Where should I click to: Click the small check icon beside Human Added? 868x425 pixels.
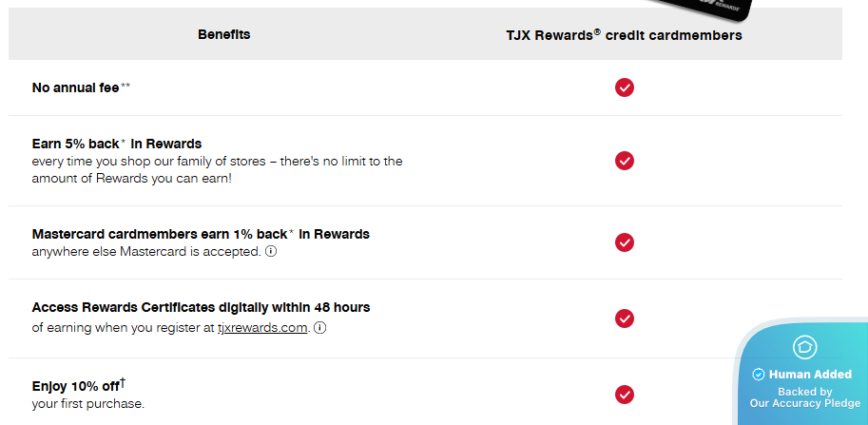[x=758, y=375]
